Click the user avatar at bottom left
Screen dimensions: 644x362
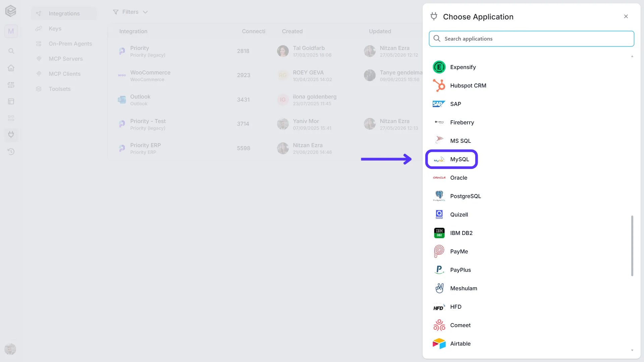[x=10, y=349]
